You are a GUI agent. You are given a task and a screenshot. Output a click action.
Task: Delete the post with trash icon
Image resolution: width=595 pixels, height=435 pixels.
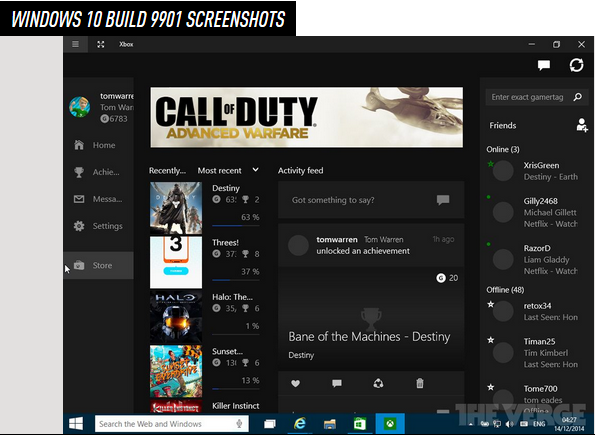pos(420,383)
